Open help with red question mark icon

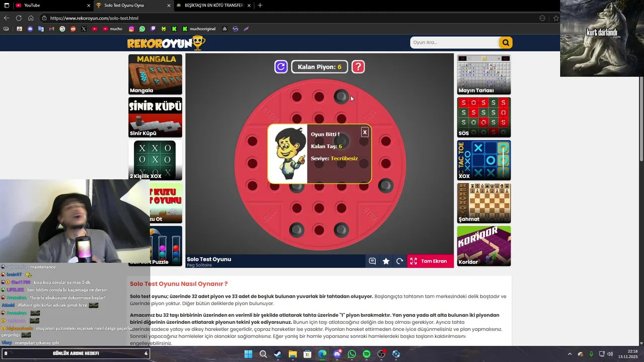(358, 67)
